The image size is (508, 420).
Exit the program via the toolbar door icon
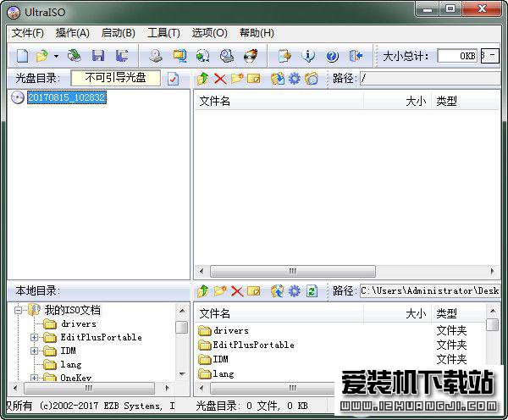point(356,56)
